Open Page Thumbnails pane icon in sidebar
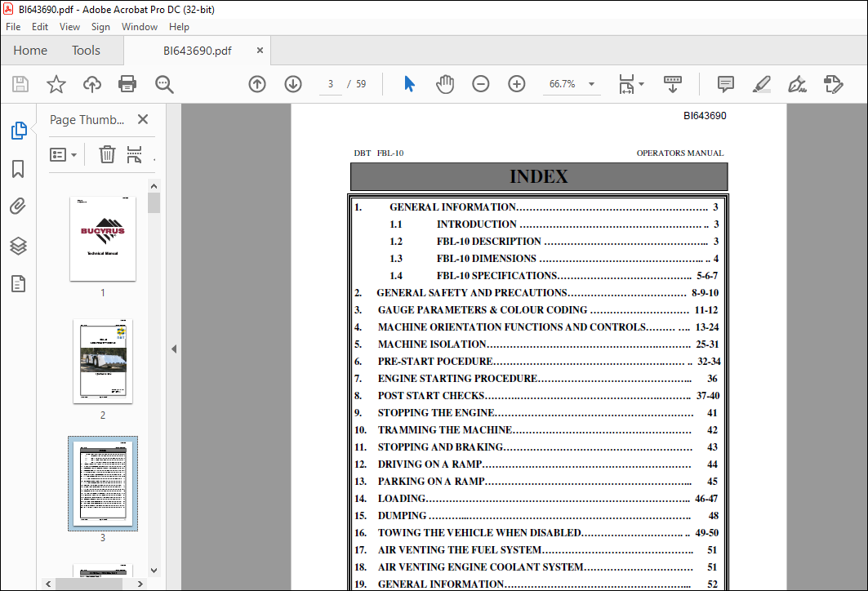868x591 pixels. [19, 130]
